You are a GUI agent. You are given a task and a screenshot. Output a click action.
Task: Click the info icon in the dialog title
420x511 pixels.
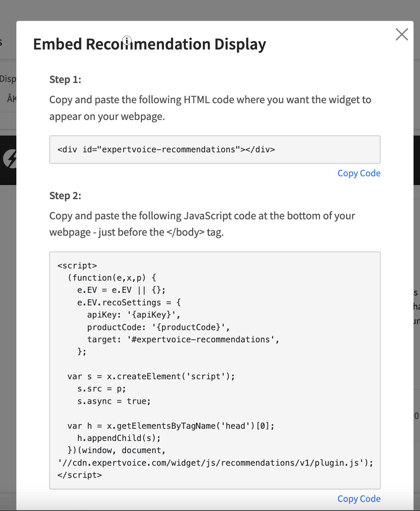click(x=127, y=40)
